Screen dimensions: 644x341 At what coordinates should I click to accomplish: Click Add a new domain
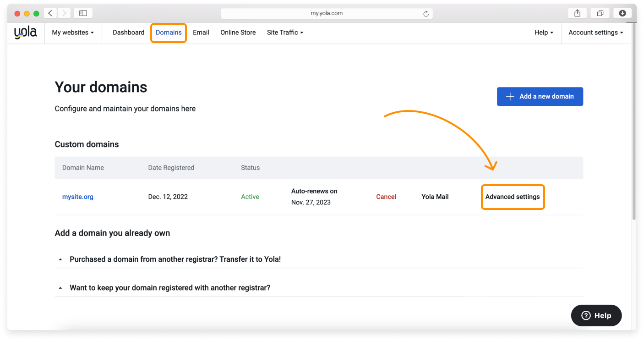(x=540, y=96)
